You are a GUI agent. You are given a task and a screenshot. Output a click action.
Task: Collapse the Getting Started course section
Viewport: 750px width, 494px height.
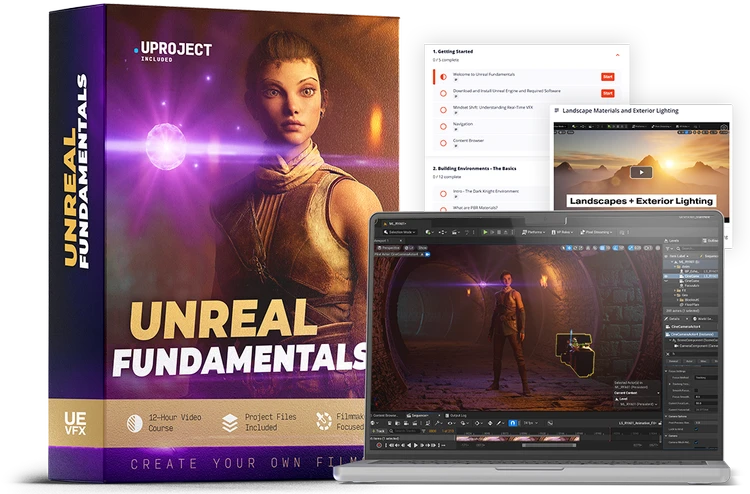[618, 55]
